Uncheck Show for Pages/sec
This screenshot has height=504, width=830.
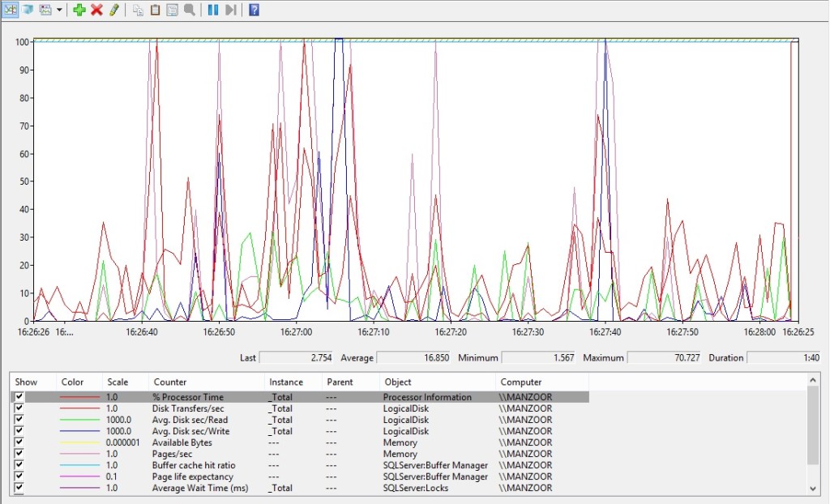point(19,454)
